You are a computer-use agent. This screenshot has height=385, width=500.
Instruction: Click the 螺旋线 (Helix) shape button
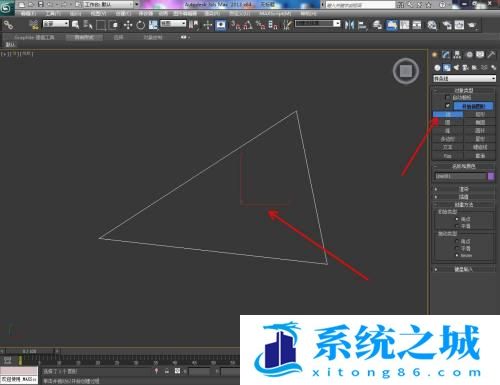[480, 147]
